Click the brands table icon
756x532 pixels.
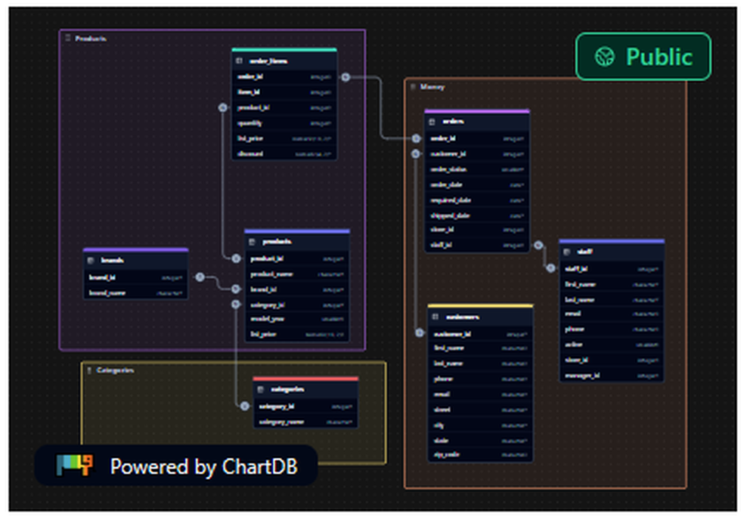click(x=91, y=259)
